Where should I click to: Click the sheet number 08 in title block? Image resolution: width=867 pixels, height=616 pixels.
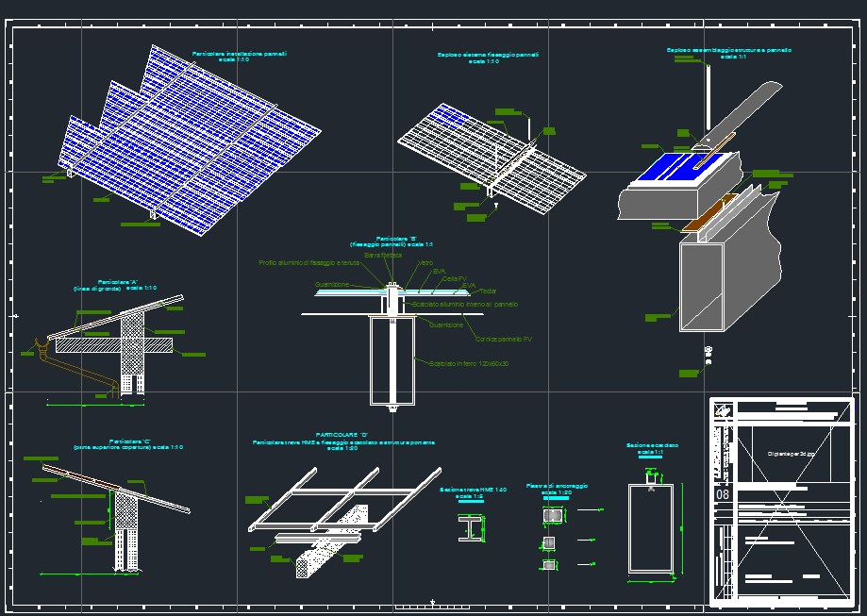(x=723, y=494)
